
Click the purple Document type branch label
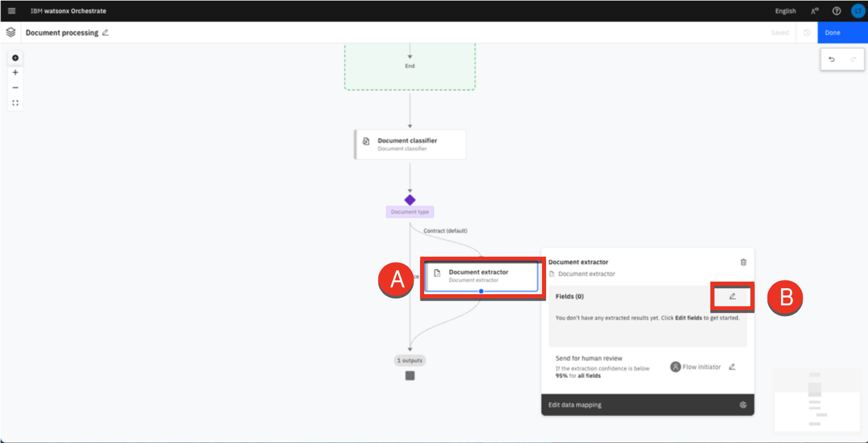pos(409,212)
